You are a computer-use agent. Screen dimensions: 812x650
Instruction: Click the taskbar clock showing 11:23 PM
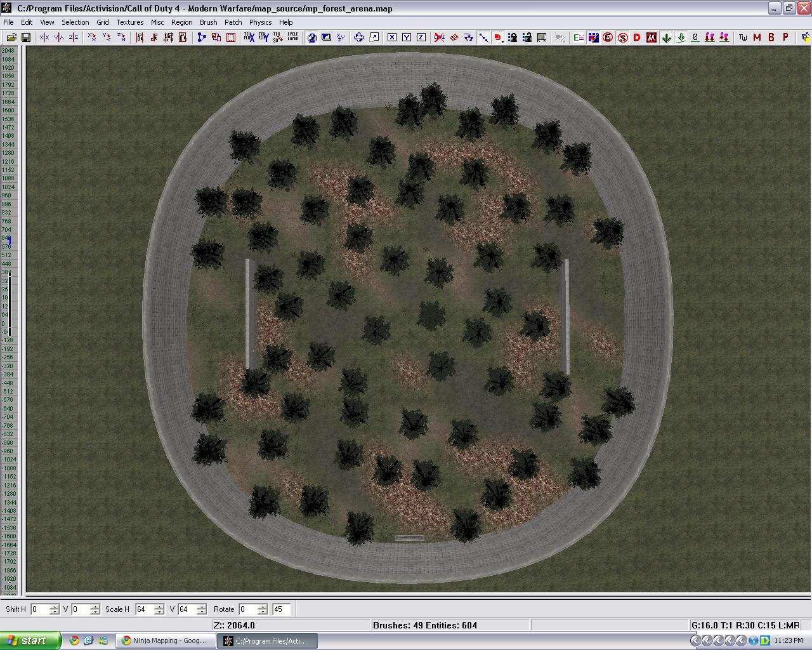tap(789, 640)
